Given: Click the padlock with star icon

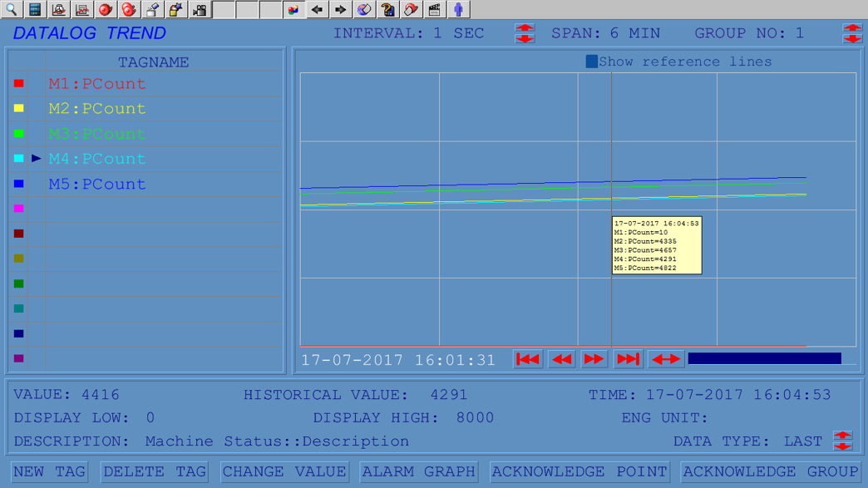Looking at the screenshot, I should click(176, 9).
